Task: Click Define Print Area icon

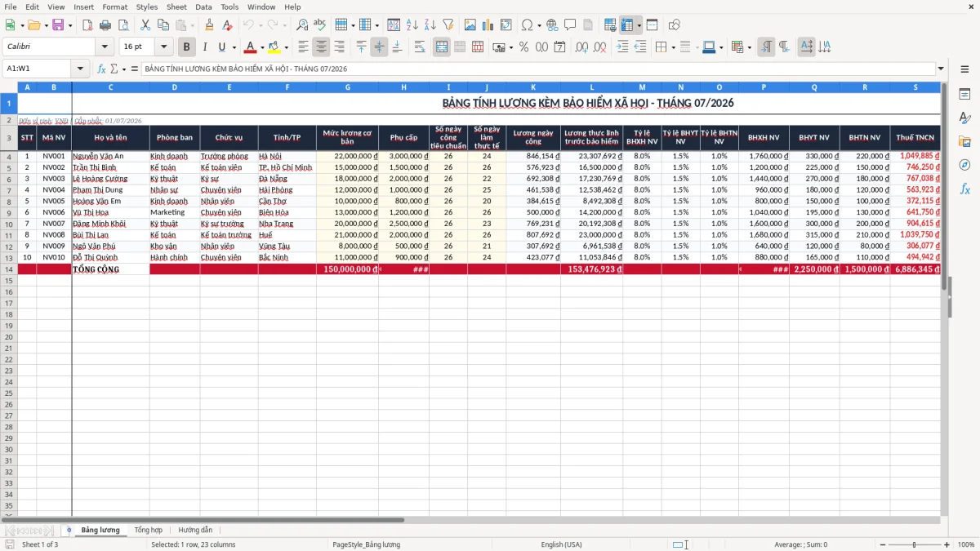Action: (610, 25)
